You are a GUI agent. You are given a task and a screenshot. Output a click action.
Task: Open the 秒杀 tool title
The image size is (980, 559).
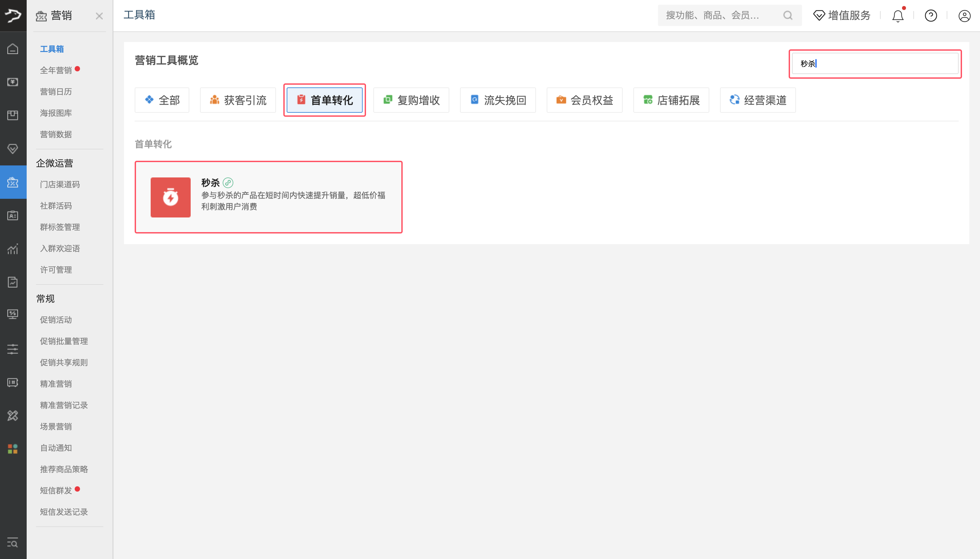pos(210,183)
